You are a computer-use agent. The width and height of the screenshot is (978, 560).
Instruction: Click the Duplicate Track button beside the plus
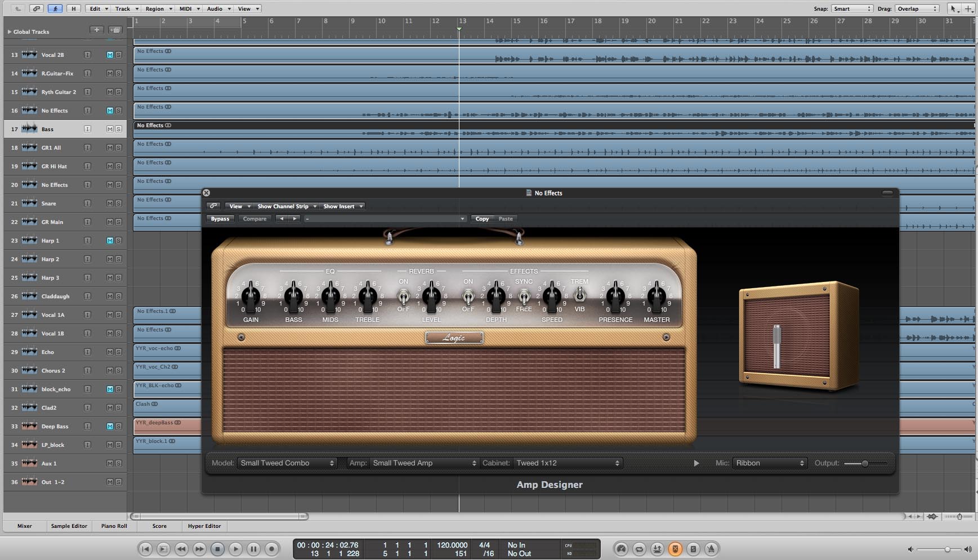pos(115,30)
